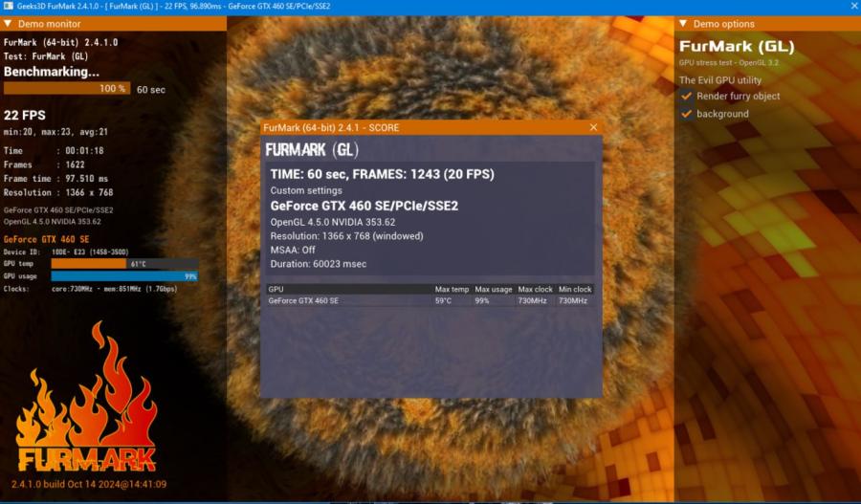This screenshot has height=504, width=861.
Task: Click the TIME: 60 sec, FRAMES: 1243 line
Action: [382, 175]
